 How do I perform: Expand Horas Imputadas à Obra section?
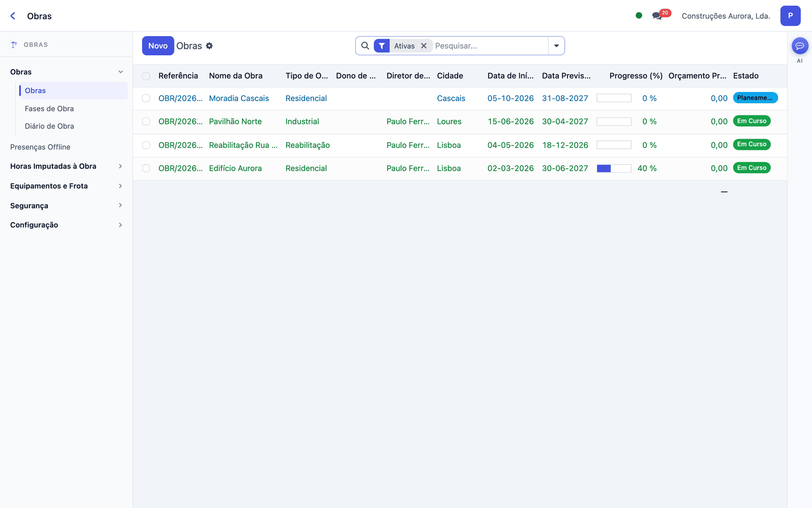(x=120, y=166)
